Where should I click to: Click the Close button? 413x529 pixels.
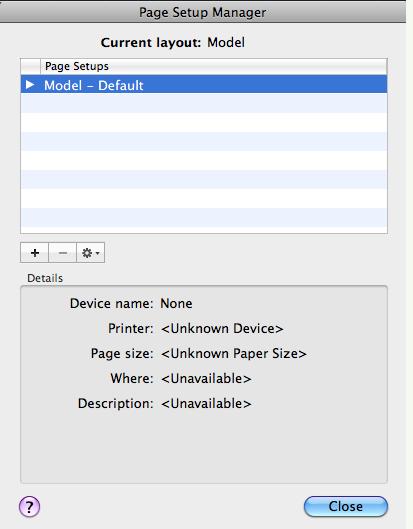(346, 506)
